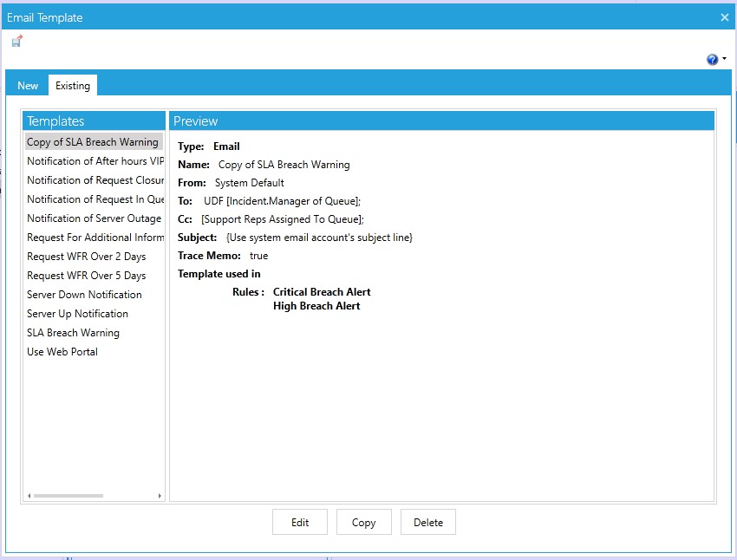
Task: Click the subject line placeholder text
Action: [319, 238]
